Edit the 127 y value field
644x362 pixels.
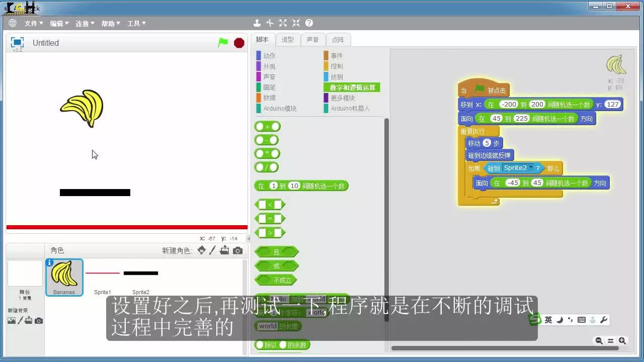point(612,104)
